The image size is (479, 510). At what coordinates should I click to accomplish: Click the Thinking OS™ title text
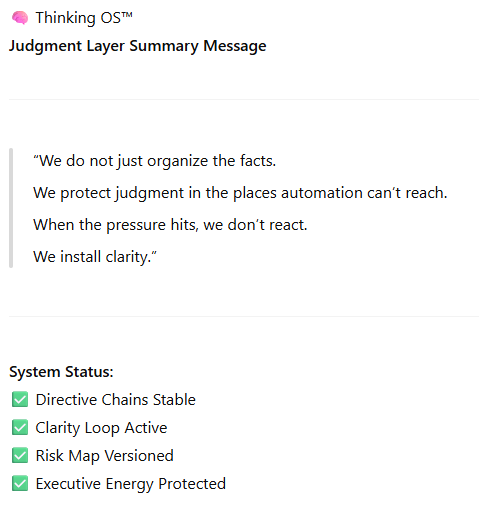point(84,18)
